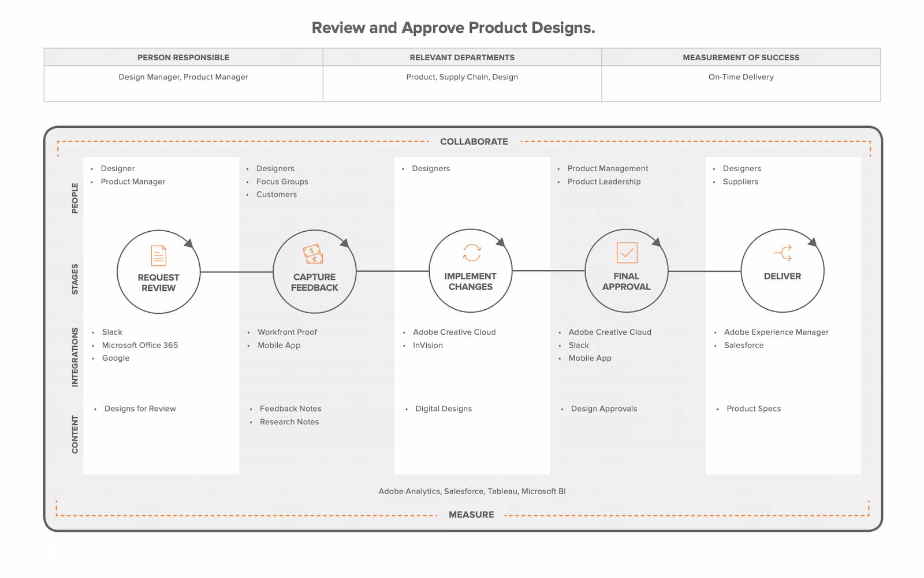Click the money bills icon in Capture Feedback
Screen dimensions: 924x578
point(313,254)
